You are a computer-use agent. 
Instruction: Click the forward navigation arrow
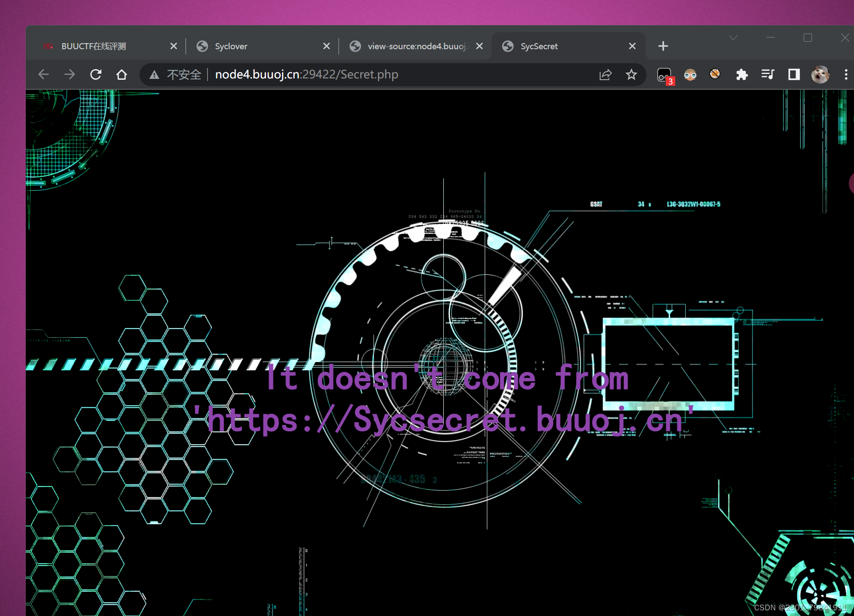69,74
